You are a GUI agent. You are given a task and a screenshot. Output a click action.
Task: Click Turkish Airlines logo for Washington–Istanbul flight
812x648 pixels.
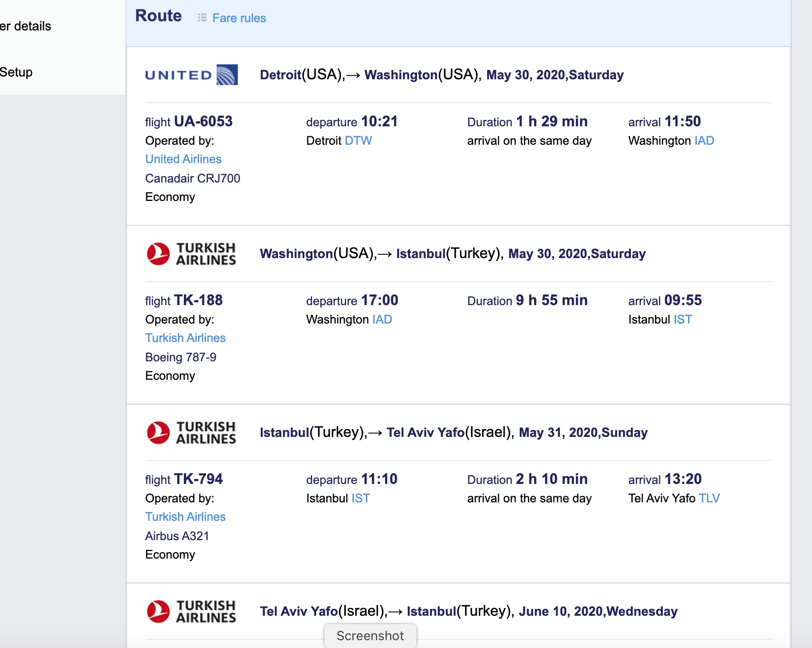pyautogui.click(x=191, y=254)
